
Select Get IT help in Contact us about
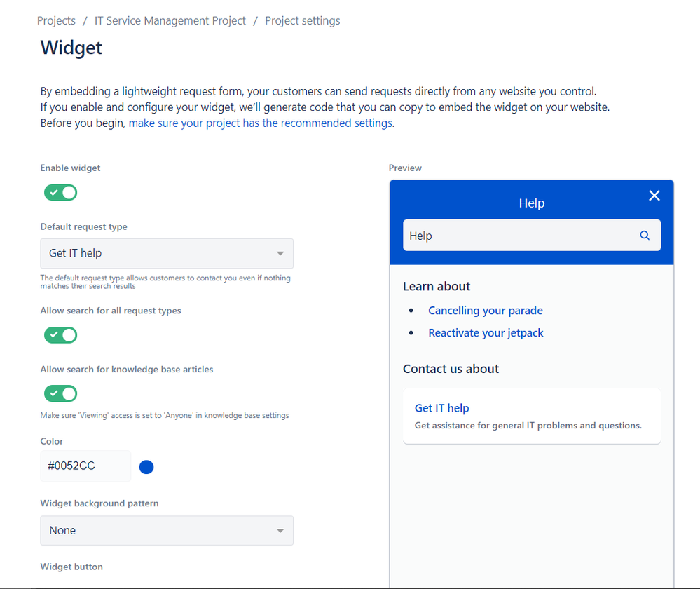tap(441, 408)
